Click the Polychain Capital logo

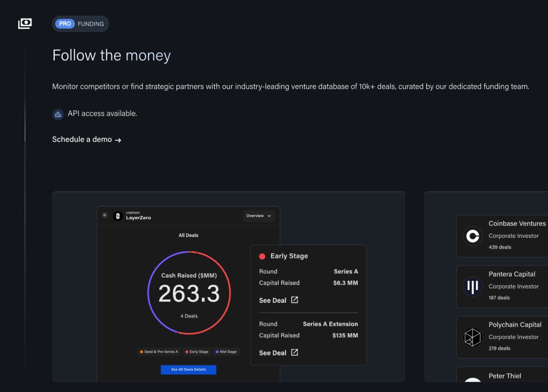(x=472, y=337)
